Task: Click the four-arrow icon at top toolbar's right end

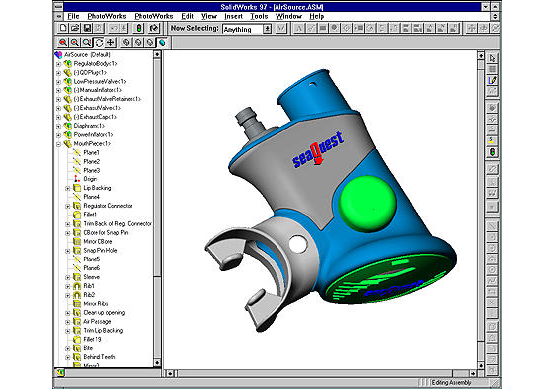Action: [x=471, y=28]
